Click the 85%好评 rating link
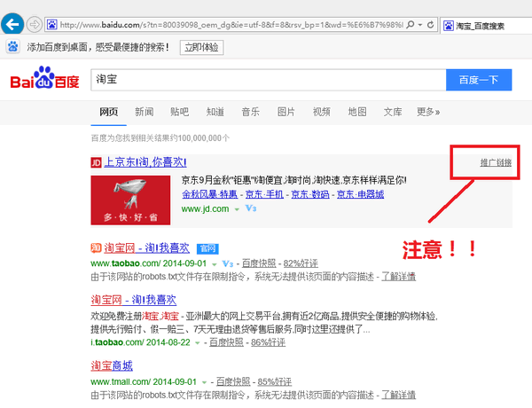 click(275, 382)
